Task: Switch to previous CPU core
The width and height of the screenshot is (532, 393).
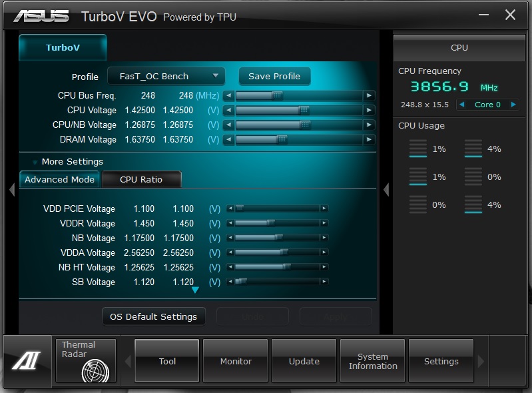Action: tap(462, 105)
